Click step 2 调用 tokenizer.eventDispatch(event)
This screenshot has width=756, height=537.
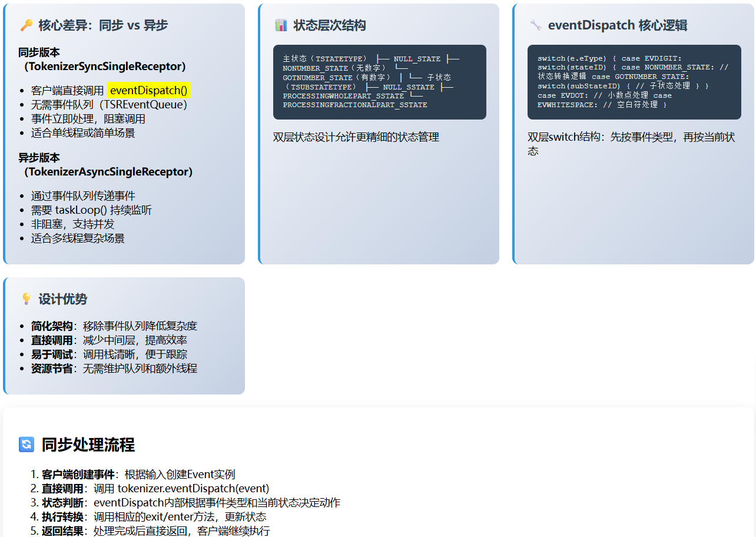point(155,489)
